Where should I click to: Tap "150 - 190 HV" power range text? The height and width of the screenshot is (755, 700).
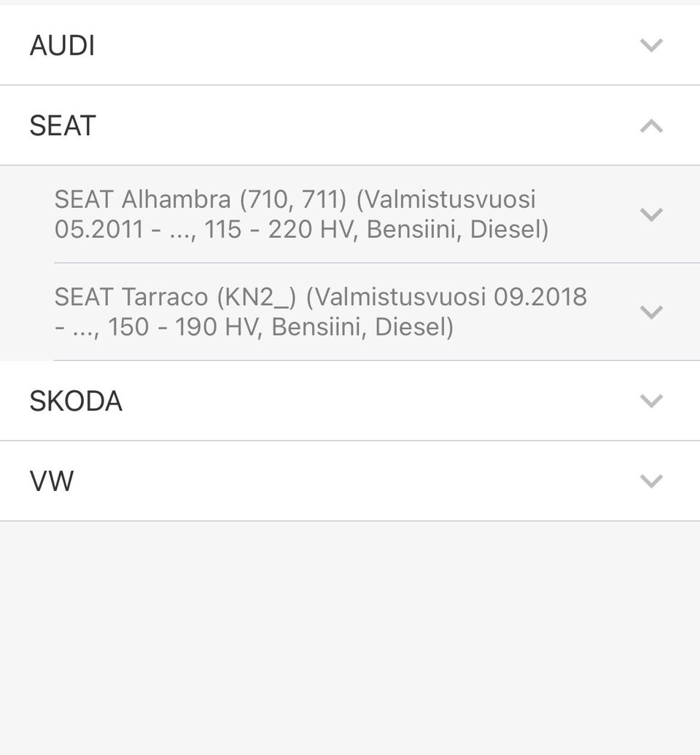(184, 327)
